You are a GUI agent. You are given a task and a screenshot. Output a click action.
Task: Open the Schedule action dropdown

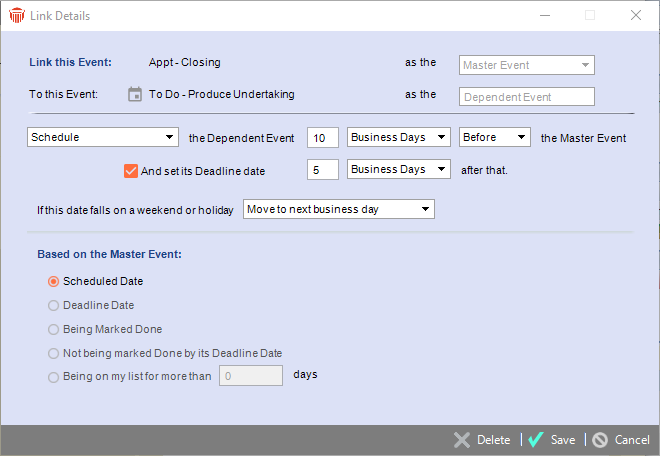(x=103, y=137)
